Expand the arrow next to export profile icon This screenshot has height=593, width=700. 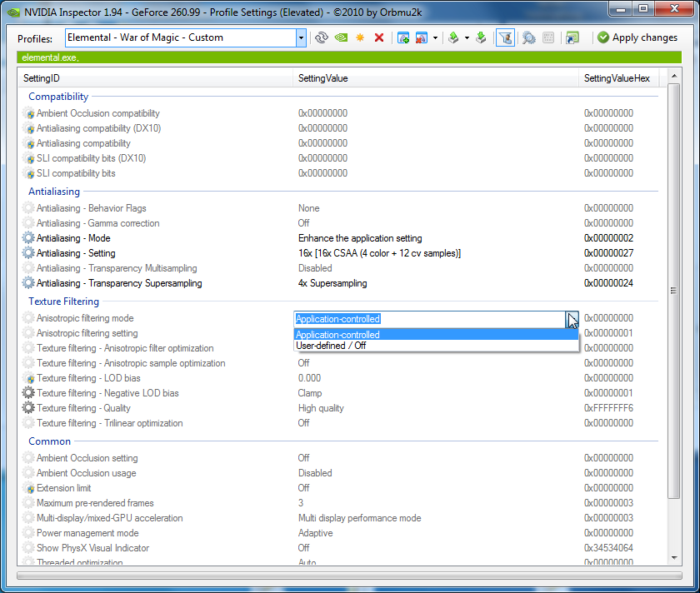click(467, 37)
